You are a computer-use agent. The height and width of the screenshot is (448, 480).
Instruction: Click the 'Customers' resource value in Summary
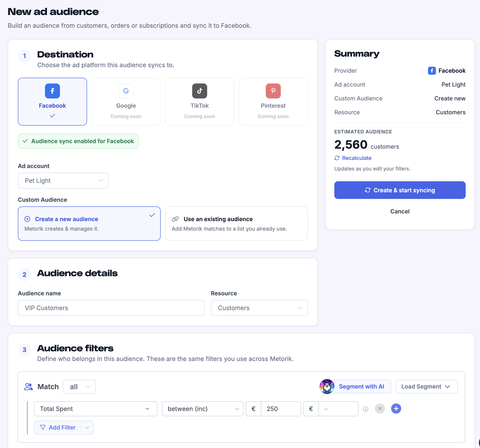451,112
